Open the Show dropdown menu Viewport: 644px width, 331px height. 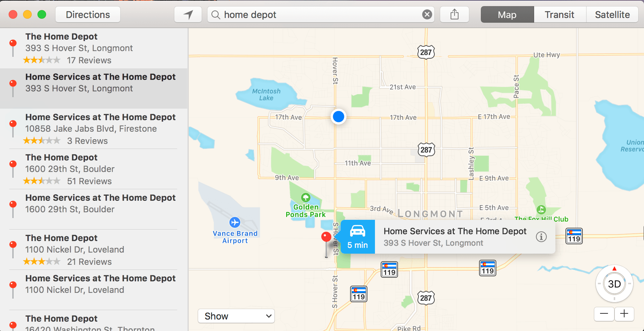click(236, 316)
